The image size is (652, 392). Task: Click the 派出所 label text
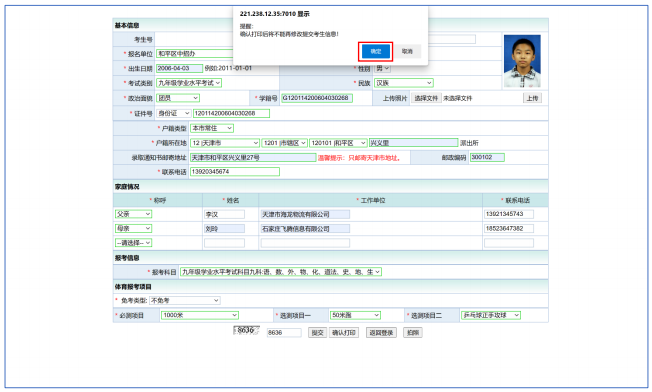tap(469, 143)
